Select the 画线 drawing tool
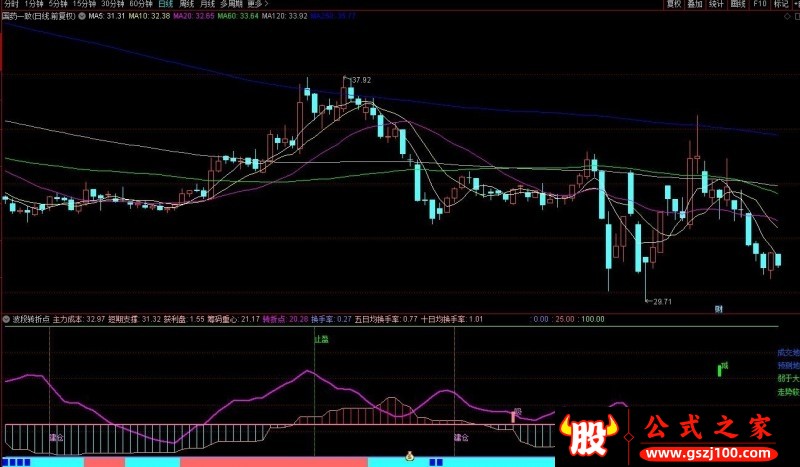The height and width of the screenshot is (467, 800). (738, 4)
